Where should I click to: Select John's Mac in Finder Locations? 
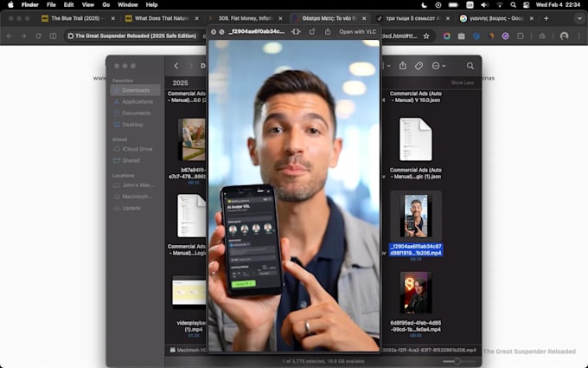pyautogui.click(x=136, y=185)
